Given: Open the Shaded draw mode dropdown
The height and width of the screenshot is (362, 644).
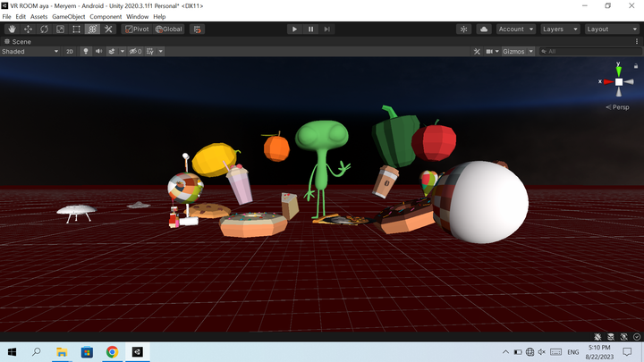Looking at the screenshot, I should (x=29, y=51).
